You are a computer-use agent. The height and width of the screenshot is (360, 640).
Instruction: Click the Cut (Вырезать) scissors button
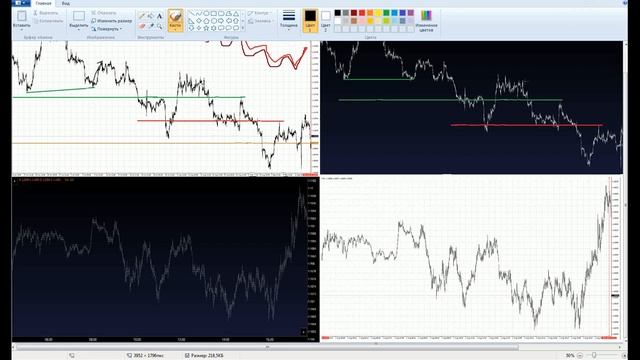tap(45, 13)
